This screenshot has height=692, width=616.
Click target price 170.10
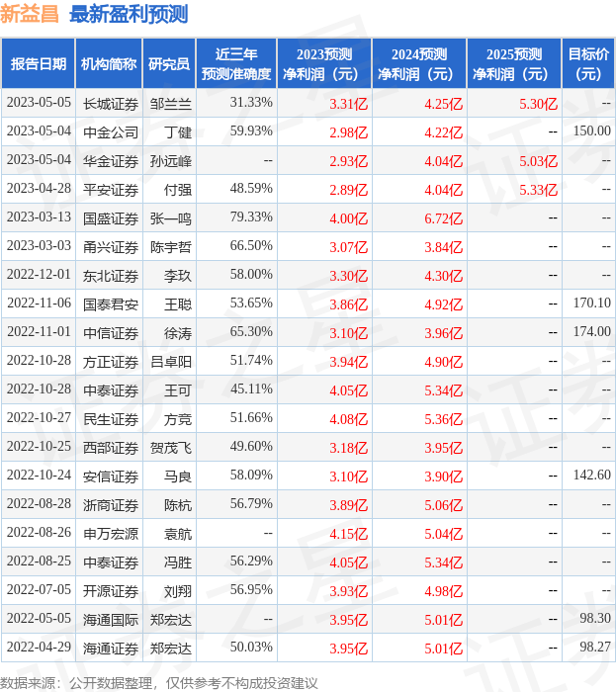(592, 303)
